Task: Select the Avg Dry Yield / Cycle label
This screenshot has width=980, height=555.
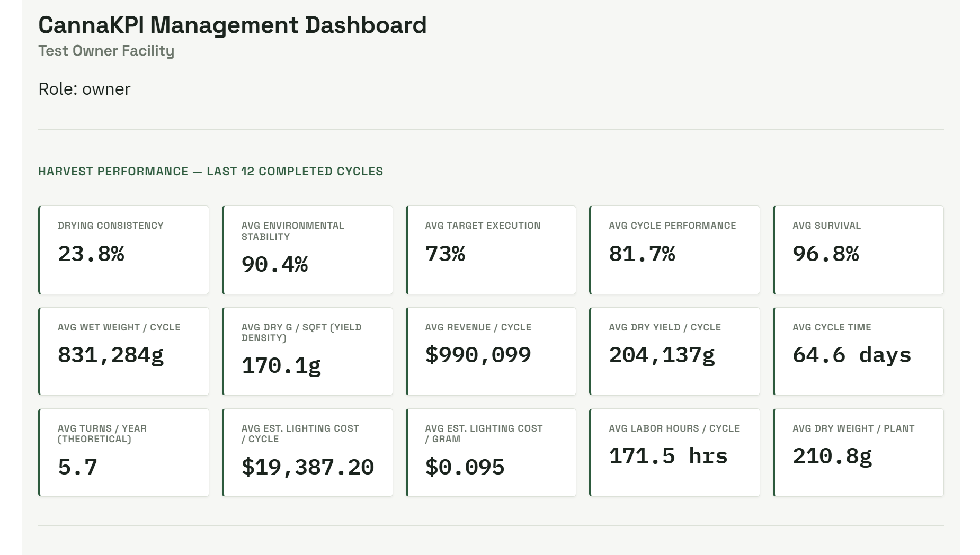Action: [x=665, y=327]
